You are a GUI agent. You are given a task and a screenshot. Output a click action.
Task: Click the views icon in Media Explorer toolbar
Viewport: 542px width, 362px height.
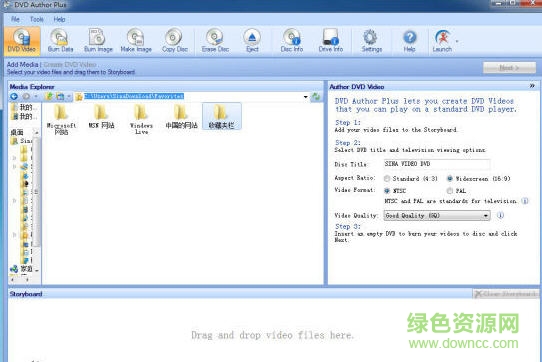click(x=60, y=96)
